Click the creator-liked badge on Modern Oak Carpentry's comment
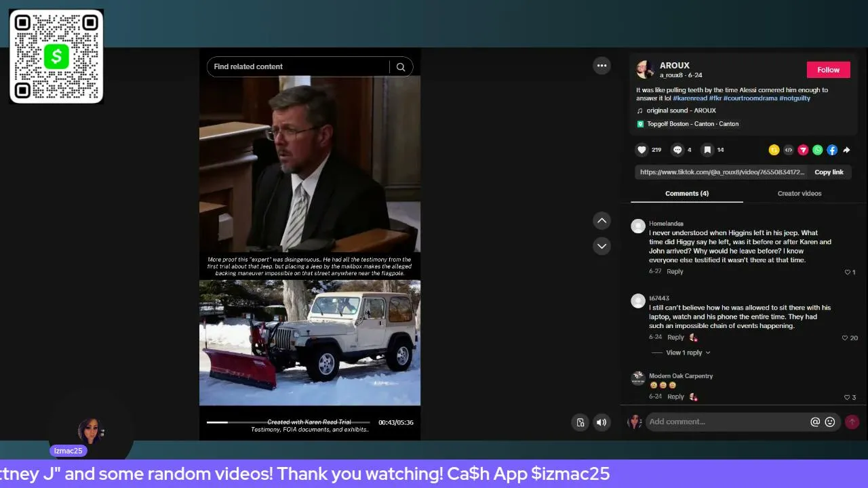The width and height of the screenshot is (868, 488). coord(693,397)
